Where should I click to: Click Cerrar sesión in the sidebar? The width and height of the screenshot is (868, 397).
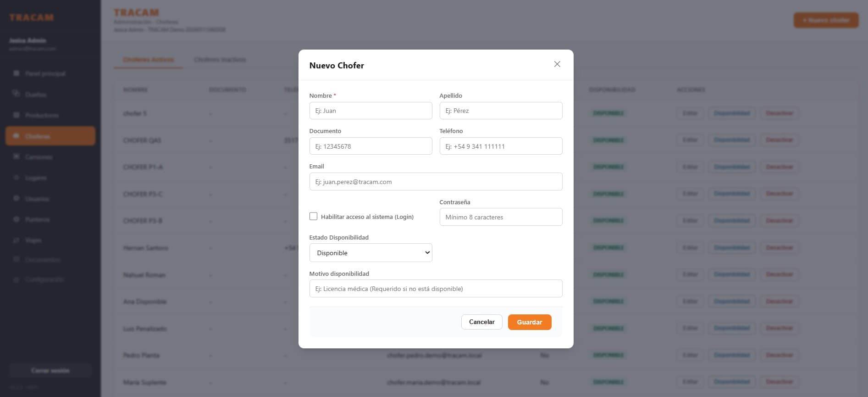pos(50,370)
